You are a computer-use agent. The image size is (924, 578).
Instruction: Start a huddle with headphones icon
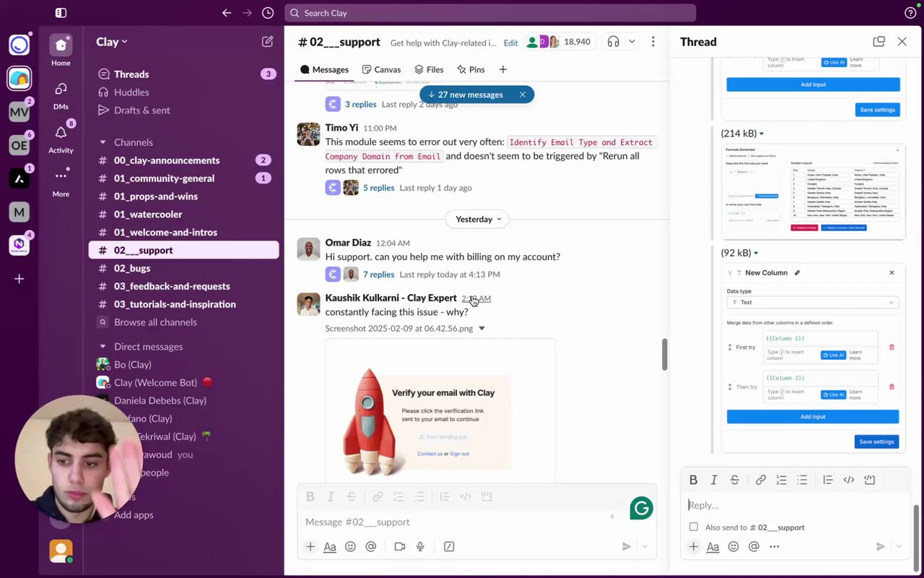click(614, 42)
